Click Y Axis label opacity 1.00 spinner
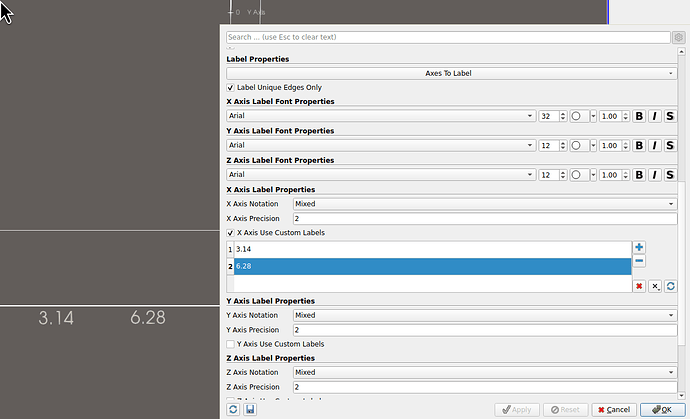Viewport: 690px width, 419px height. [x=614, y=146]
